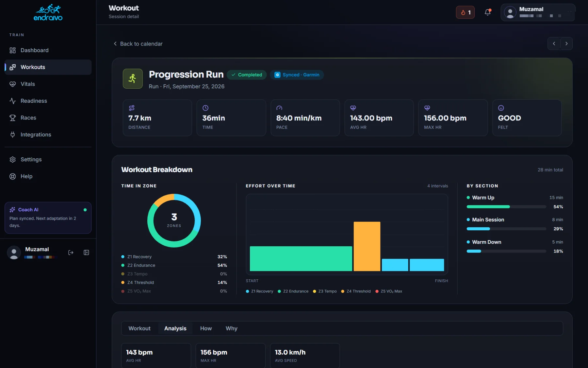Click the endraivo logo

coord(48,12)
